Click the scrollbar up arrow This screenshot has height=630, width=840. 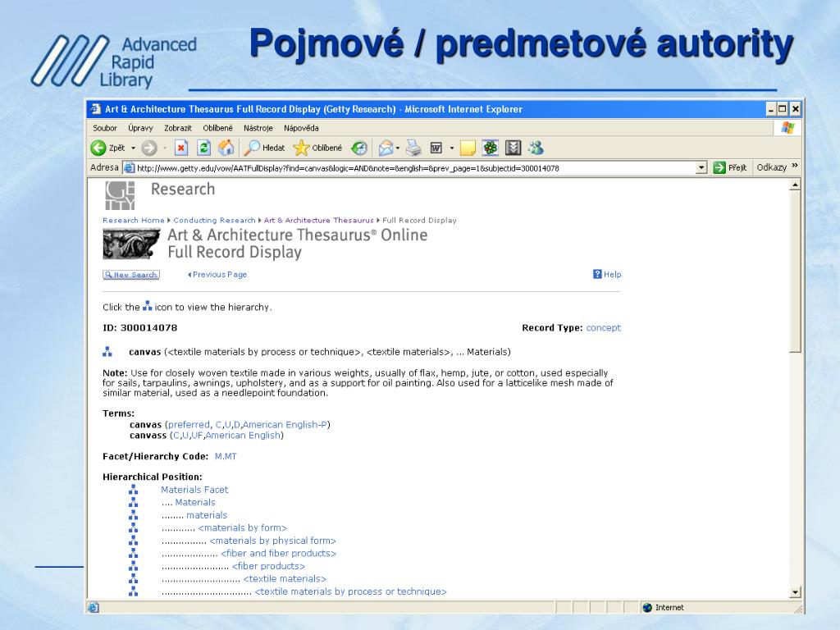pos(795,185)
